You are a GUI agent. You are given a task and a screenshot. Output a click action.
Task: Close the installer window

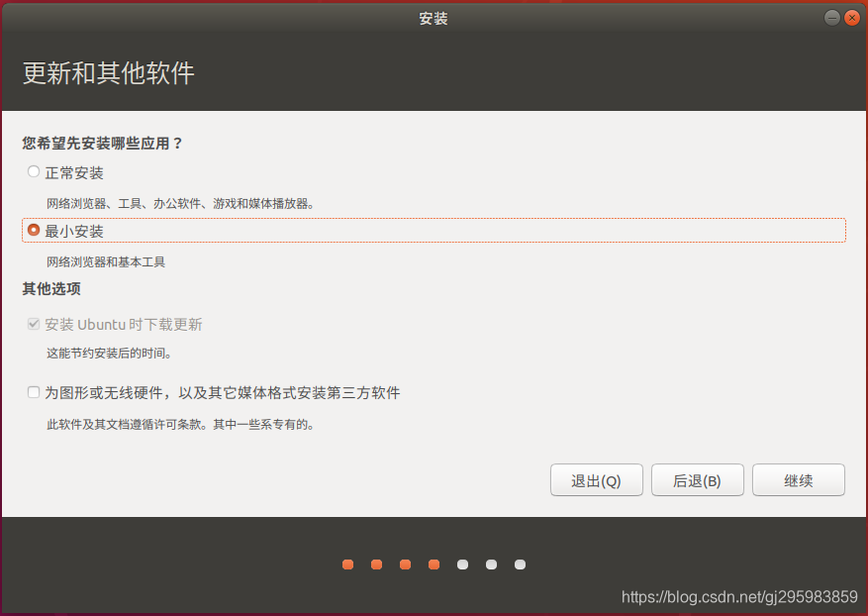[x=852, y=18]
